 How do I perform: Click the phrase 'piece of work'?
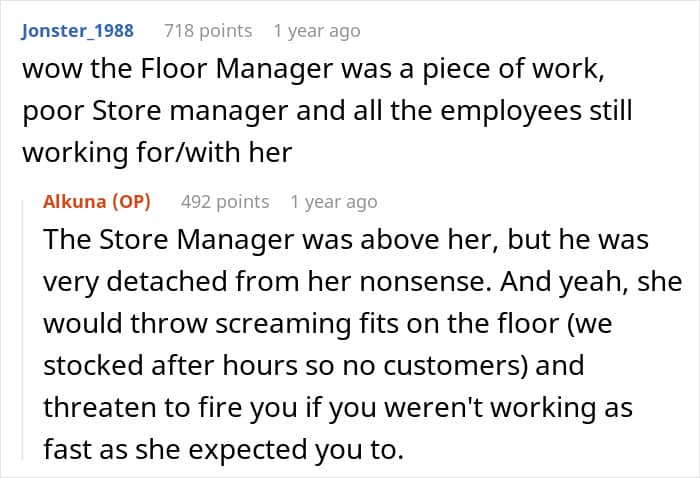pos(510,69)
